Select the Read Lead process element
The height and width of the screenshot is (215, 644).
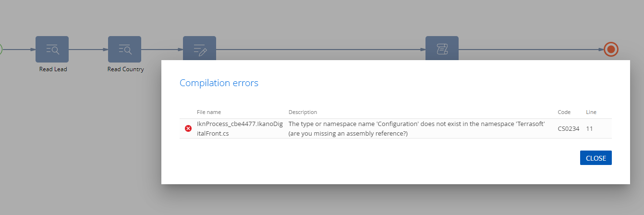[x=52, y=49]
